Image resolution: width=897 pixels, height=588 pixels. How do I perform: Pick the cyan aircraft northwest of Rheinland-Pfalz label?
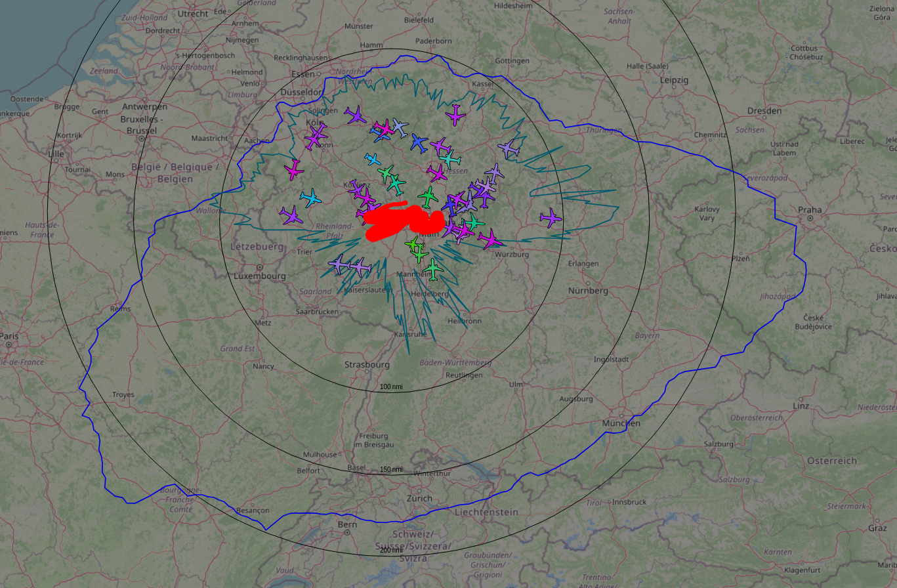pyautogui.click(x=310, y=197)
